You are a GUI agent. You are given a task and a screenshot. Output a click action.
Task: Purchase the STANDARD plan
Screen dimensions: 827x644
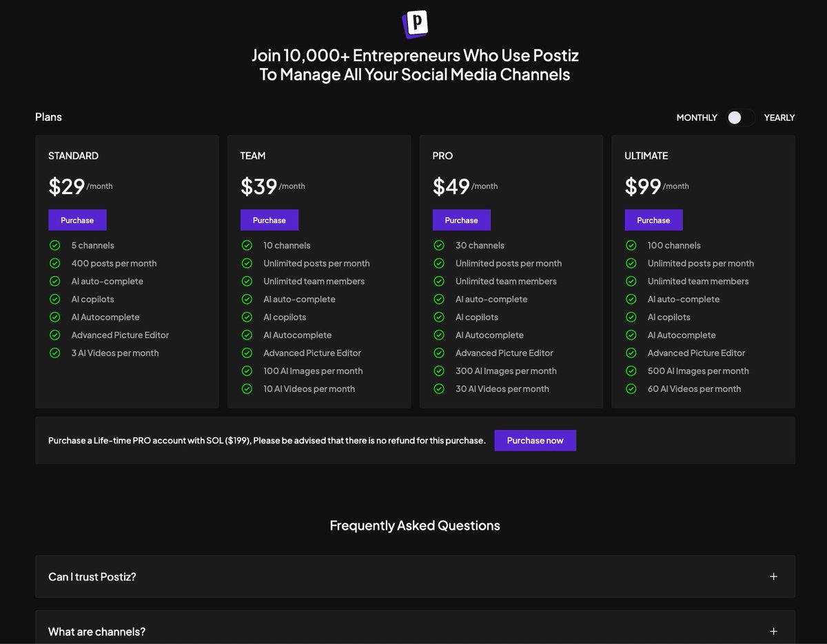pos(77,220)
